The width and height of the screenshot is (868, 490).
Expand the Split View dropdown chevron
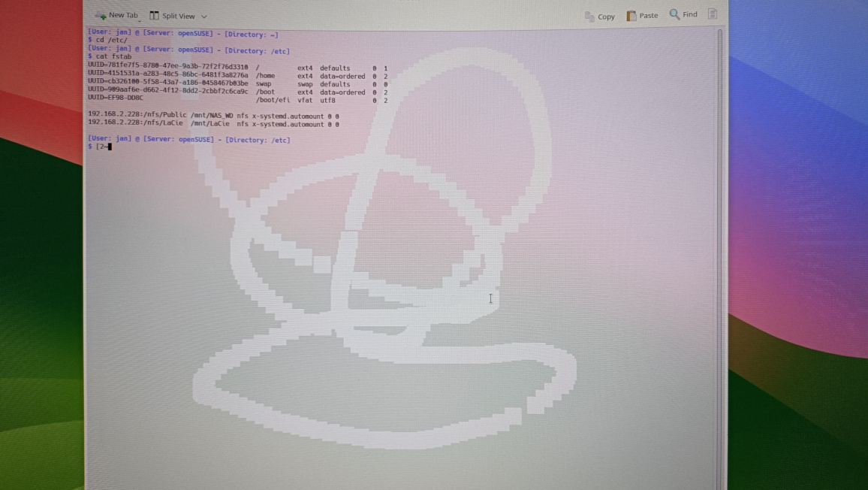(x=203, y=16)
